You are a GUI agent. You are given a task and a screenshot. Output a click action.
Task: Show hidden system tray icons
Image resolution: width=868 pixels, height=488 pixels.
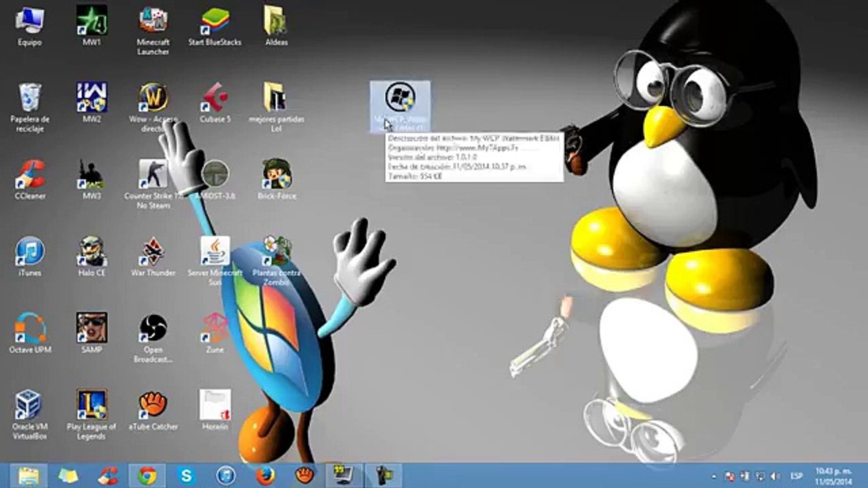click(714, 476)
